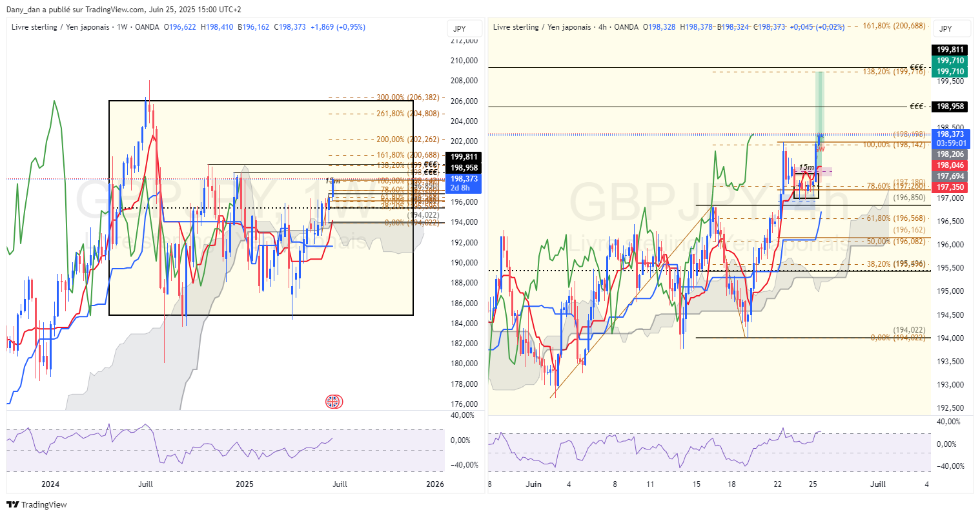Click the Dany_dan publication header text

tap(124, 10)
